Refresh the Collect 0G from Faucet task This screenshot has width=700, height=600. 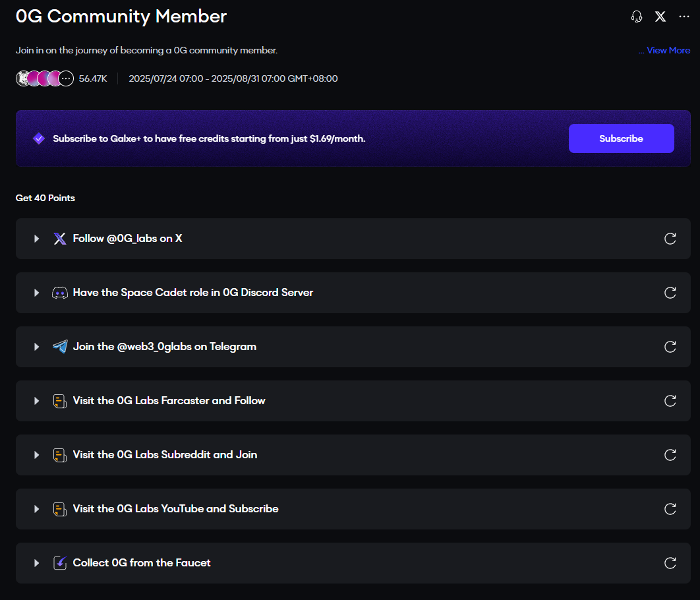pyautogui.click(x=670, y=563)
